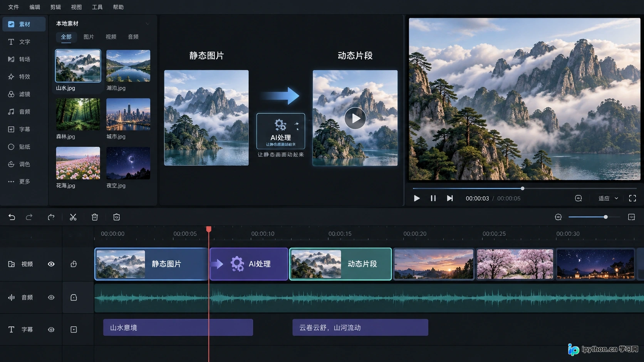The width and height of the screenshot is (644, 362).
Task: Click the fit-timeline icon at far right
Action: (x=631, y=217)
